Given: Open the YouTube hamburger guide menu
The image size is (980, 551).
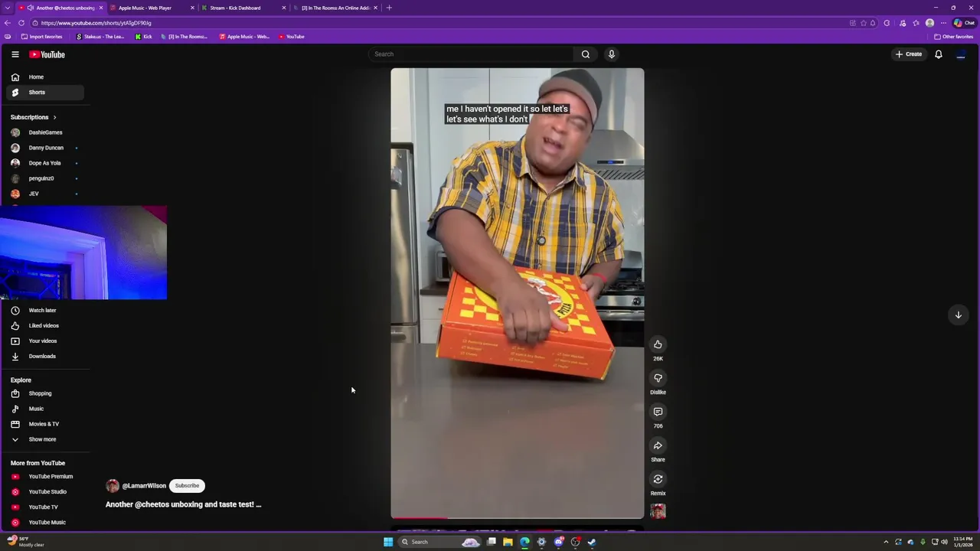Looking at the screenshot, I should 15,54.
